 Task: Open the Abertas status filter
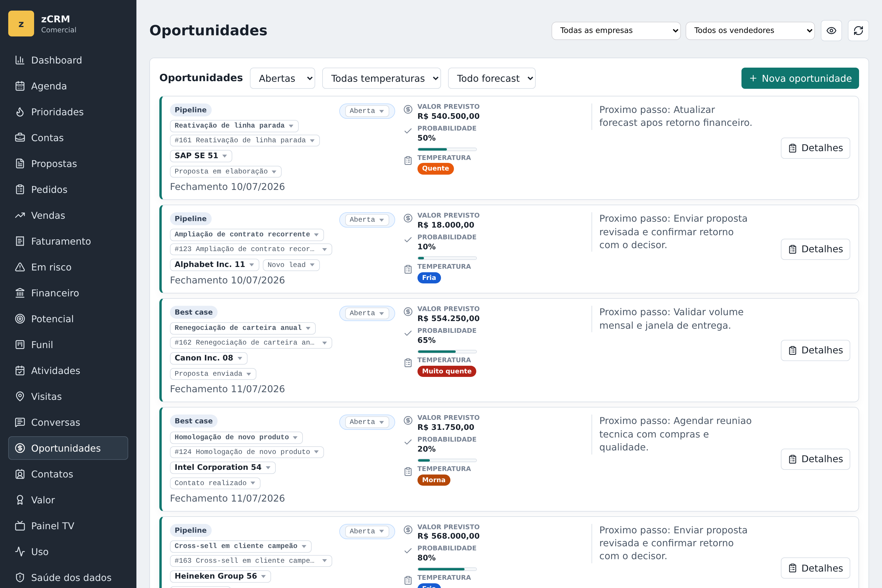click(282, 78)
